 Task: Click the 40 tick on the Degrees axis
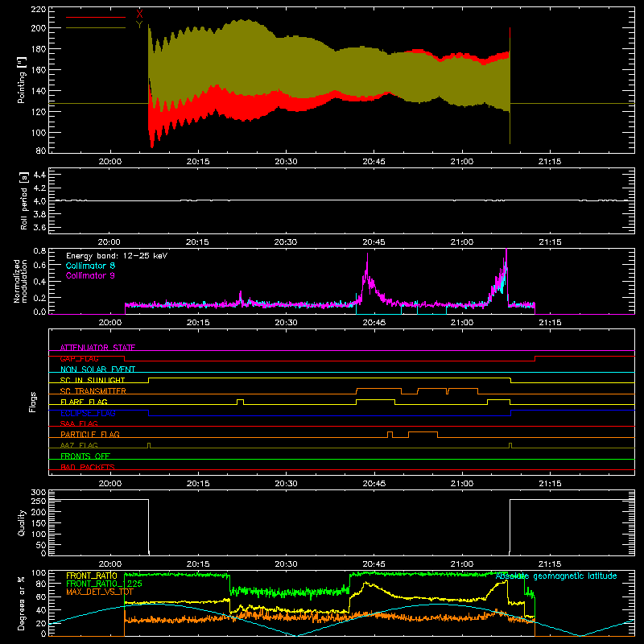click(41, 610)
